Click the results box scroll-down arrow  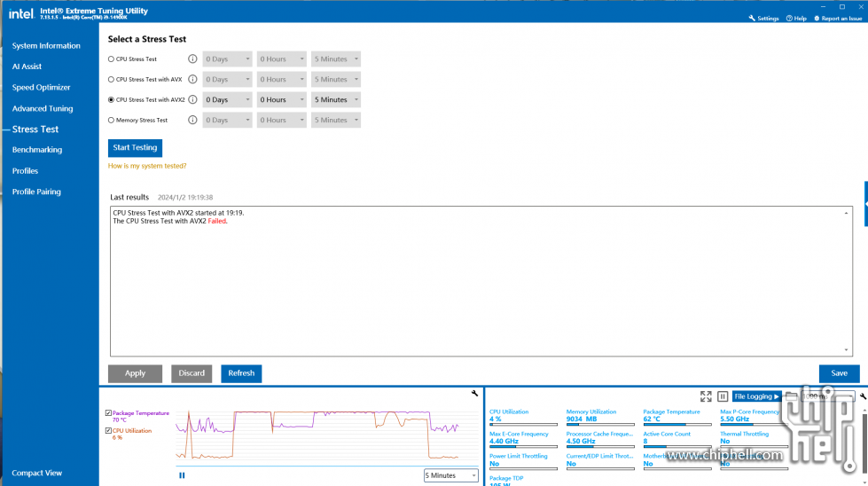[847, 349]
